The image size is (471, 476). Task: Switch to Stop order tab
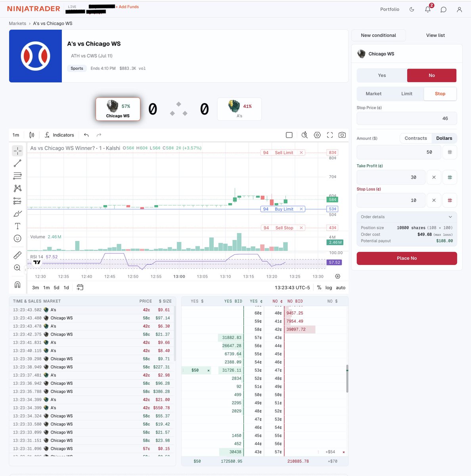click(x=440, y=94)
